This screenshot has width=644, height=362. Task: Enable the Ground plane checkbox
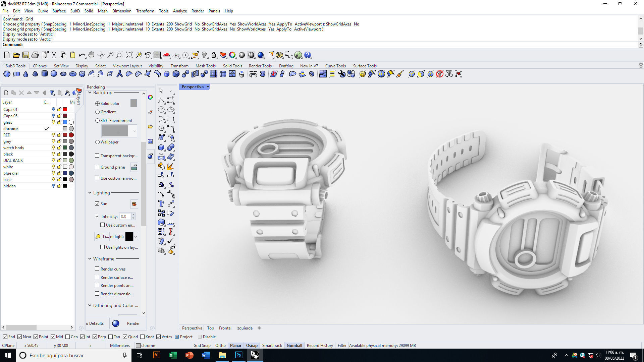(97, 167)
